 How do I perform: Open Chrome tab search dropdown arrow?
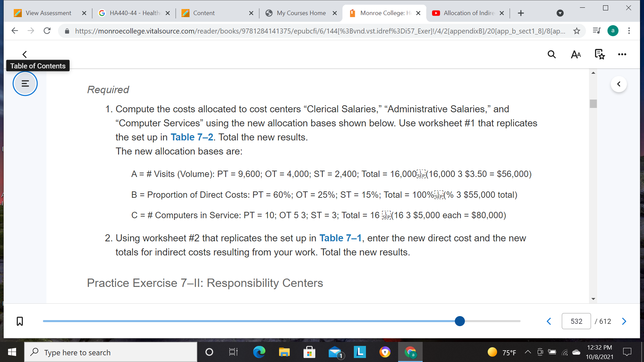560,13
